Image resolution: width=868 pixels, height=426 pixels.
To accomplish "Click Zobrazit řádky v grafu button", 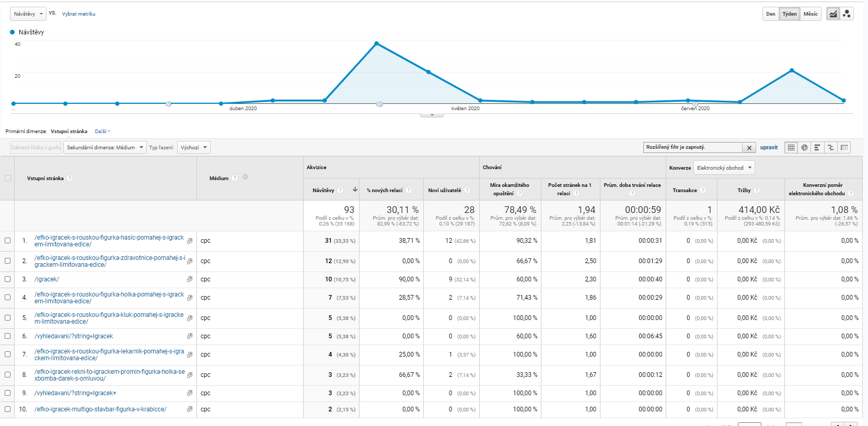I will (x=36, y=148).
